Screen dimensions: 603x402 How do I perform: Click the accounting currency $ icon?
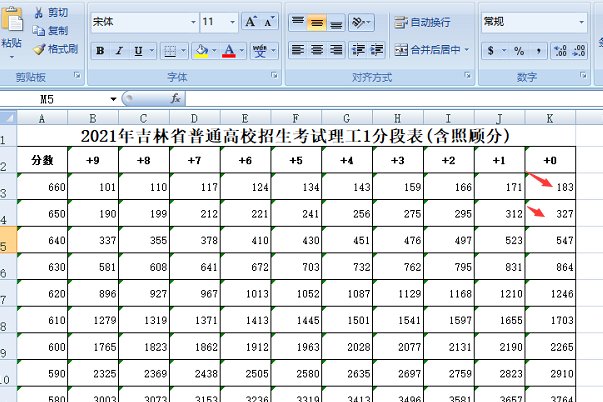(491, 50)
